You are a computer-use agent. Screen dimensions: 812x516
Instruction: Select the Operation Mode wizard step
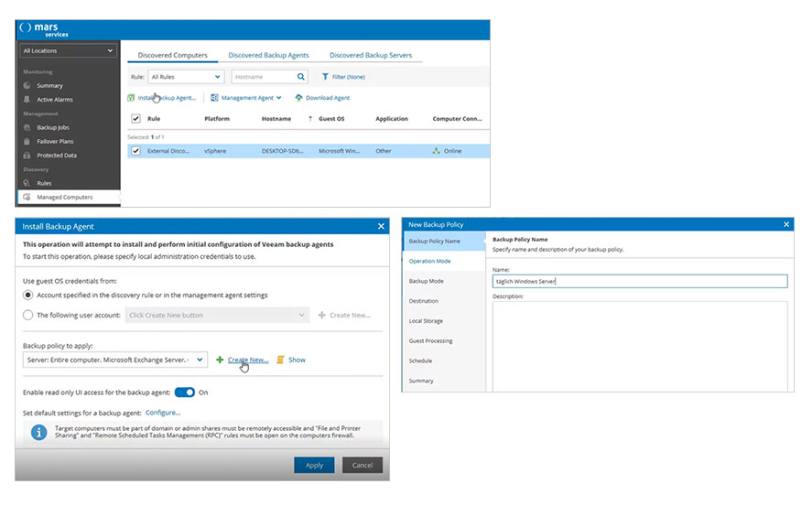pos(428,261)
